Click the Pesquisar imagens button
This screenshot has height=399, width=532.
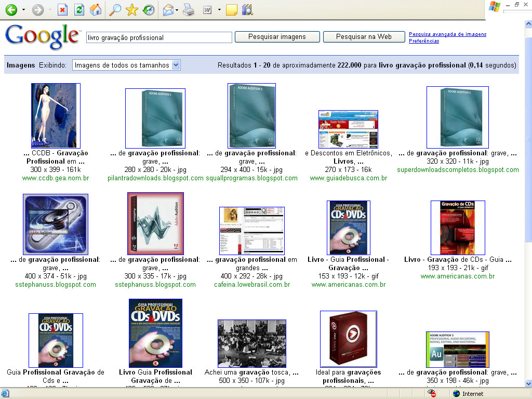(277, 37)
